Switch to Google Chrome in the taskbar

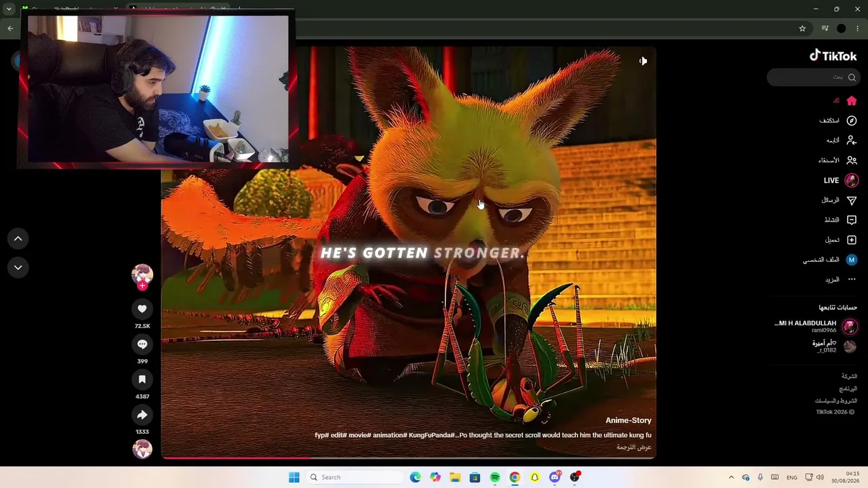[515, 477]
